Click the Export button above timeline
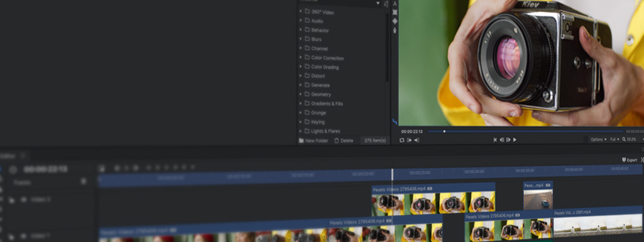The width and height of the screenshot is (644, 242). pos(630,160)
